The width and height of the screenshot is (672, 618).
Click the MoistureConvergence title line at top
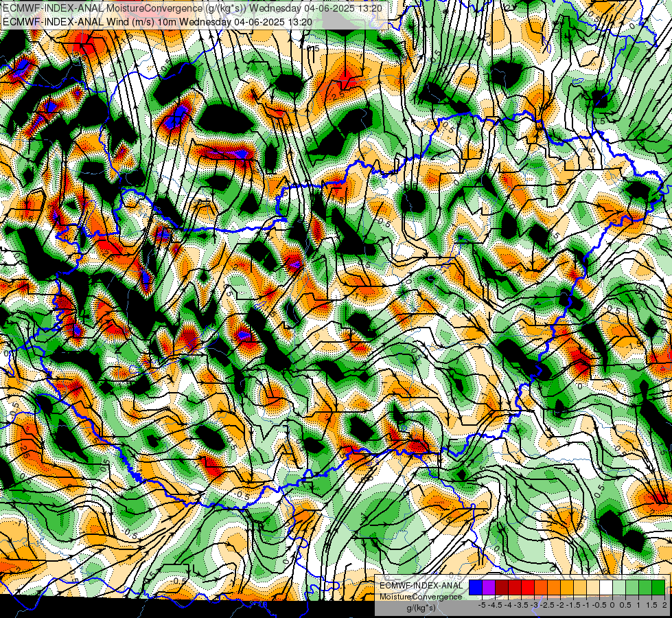(192, 8)
